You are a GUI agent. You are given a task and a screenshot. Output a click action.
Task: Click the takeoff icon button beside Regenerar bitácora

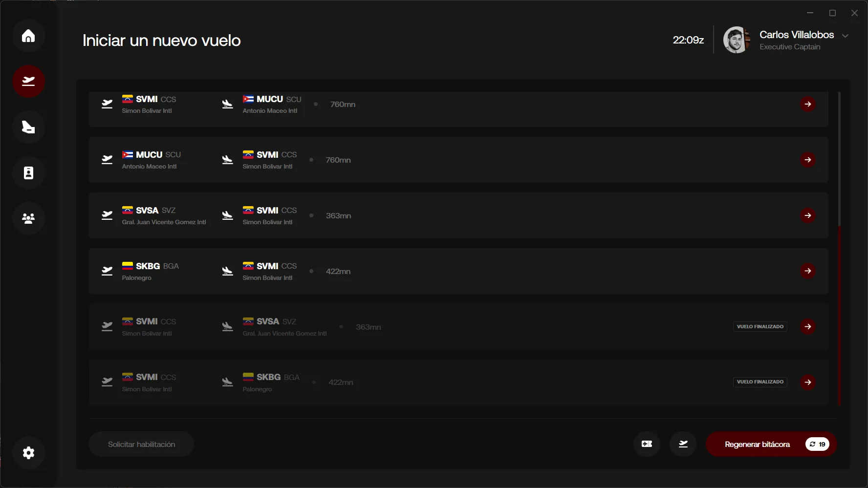(x=683, y=444)
